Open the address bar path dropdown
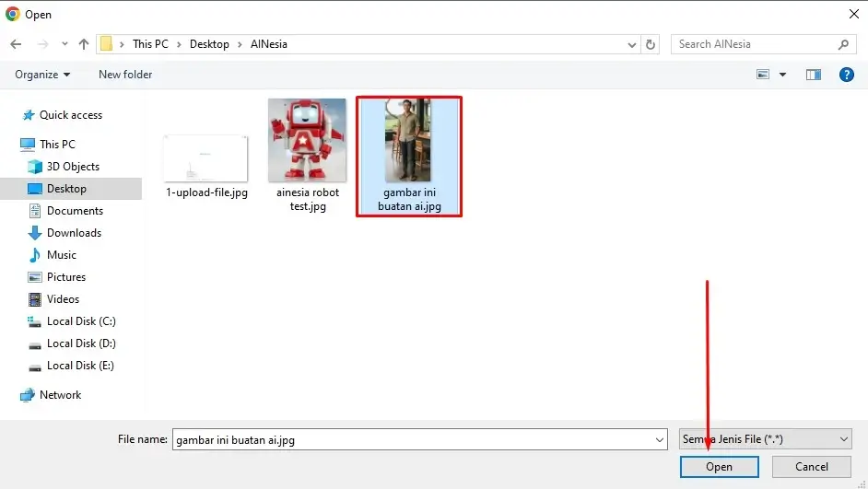868x489 pixels. (x=631, y=44)
